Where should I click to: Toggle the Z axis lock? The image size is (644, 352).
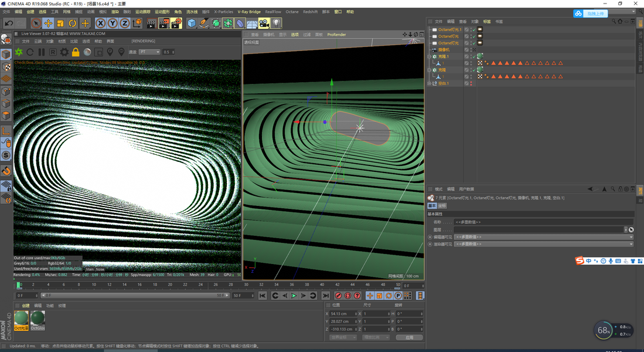[124, 23]
